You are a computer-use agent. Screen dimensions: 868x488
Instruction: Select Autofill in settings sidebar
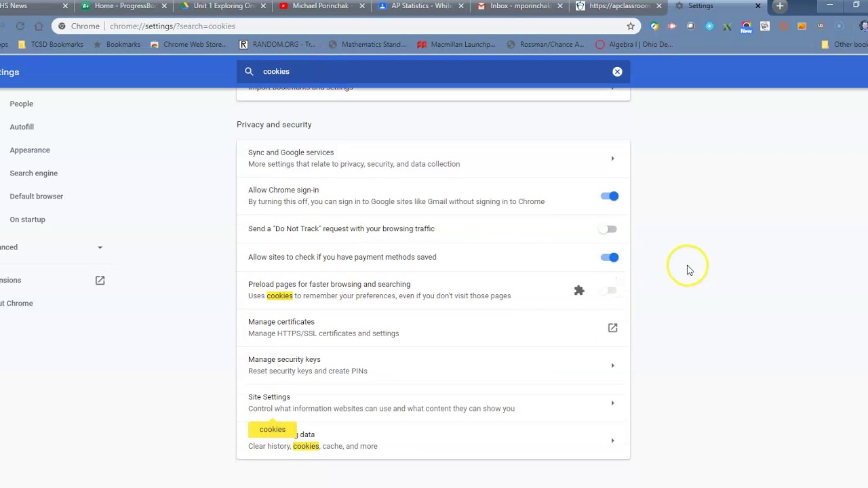coord(22,127)
